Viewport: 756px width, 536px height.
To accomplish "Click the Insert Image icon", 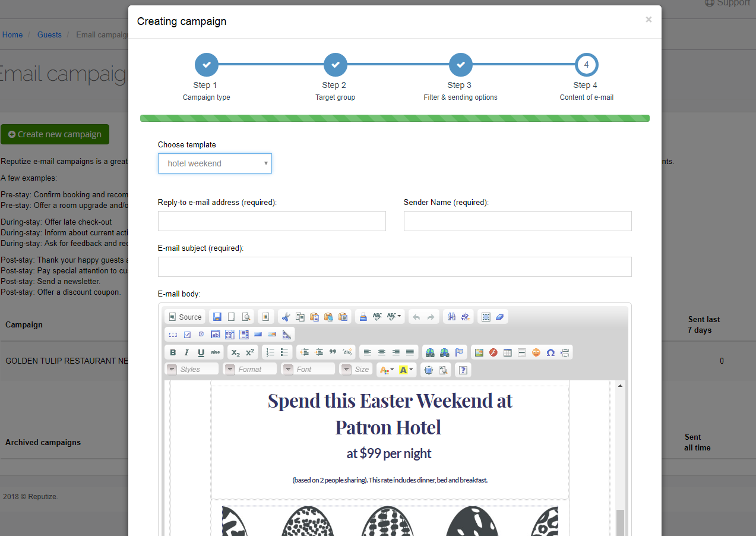I will point(479,352).
